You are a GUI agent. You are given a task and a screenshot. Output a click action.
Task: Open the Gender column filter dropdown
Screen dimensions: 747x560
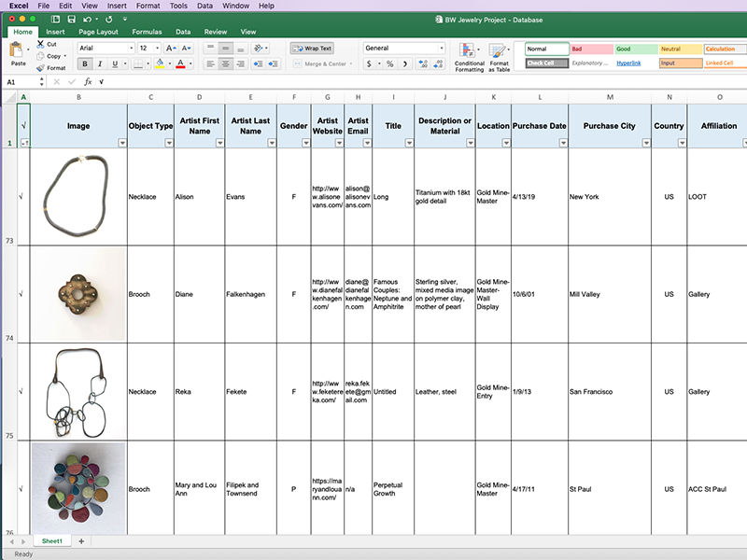click(x=306, y=143)
